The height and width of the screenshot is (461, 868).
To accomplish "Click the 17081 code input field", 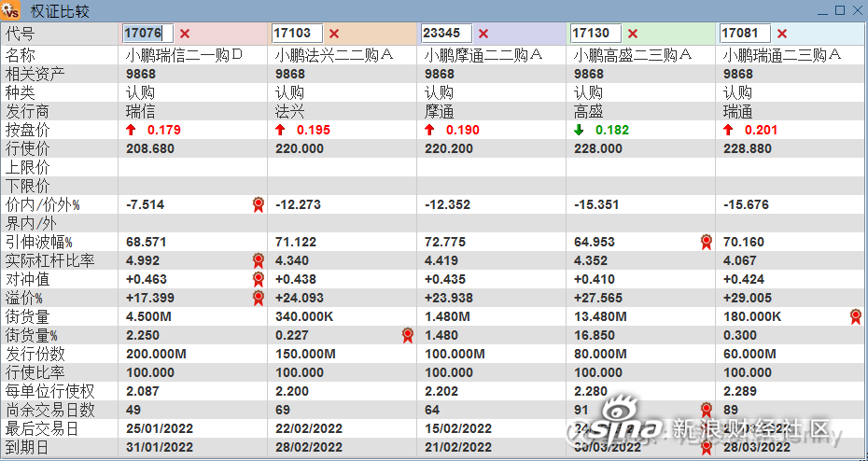I will tap(745, 34).
